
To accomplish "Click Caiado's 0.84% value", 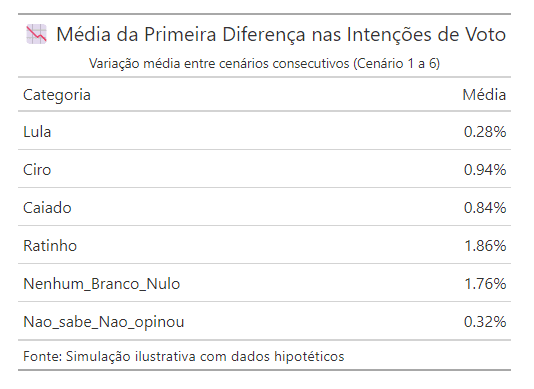I will (x=485, y=208).
